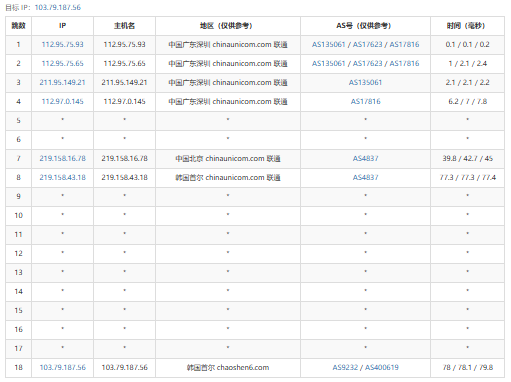The width and height of the screenshot is (511, 382).
Task: Select hop number 5 cell
Action: coord(18,120)
